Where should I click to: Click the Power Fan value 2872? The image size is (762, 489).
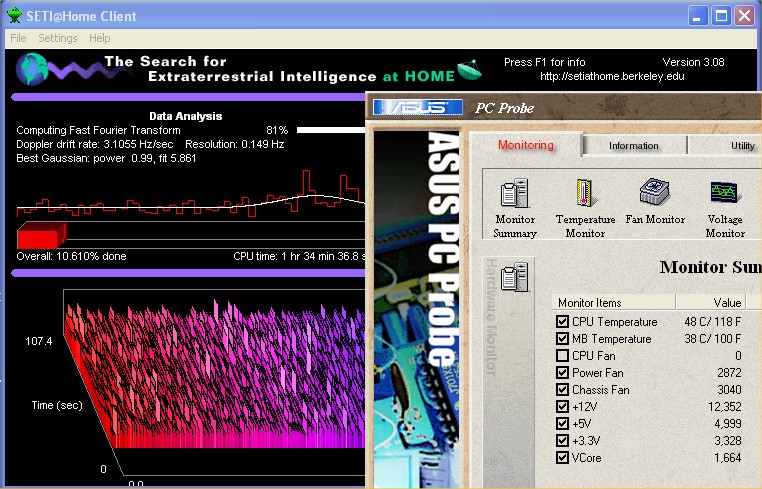(729, 372)
